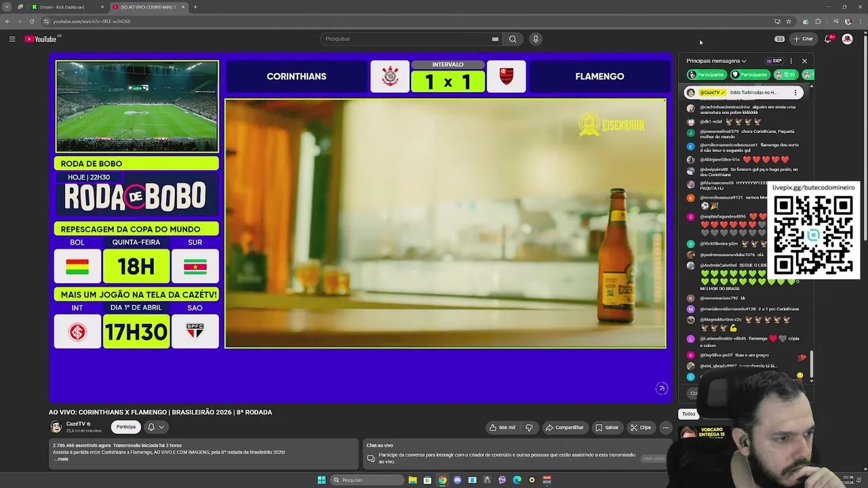
Task: Click the Criar create button
Action: point(803,39)
